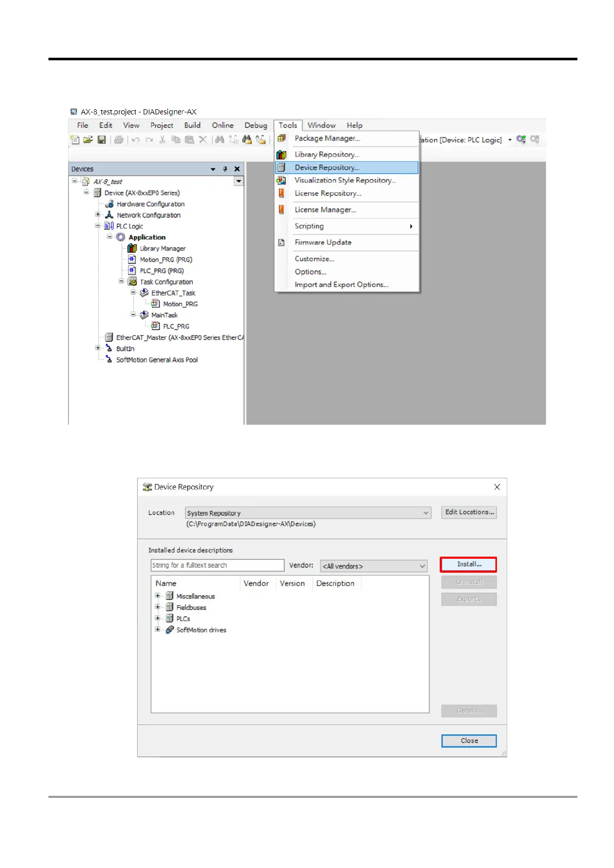Click the Library Repository books icon
Screen dimensions: 614x868
coord(281,155)
